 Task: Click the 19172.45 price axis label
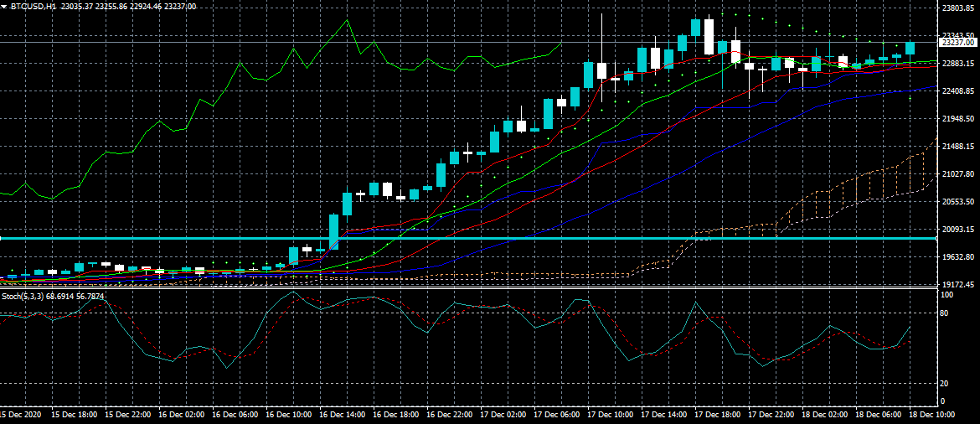point(957,285)
